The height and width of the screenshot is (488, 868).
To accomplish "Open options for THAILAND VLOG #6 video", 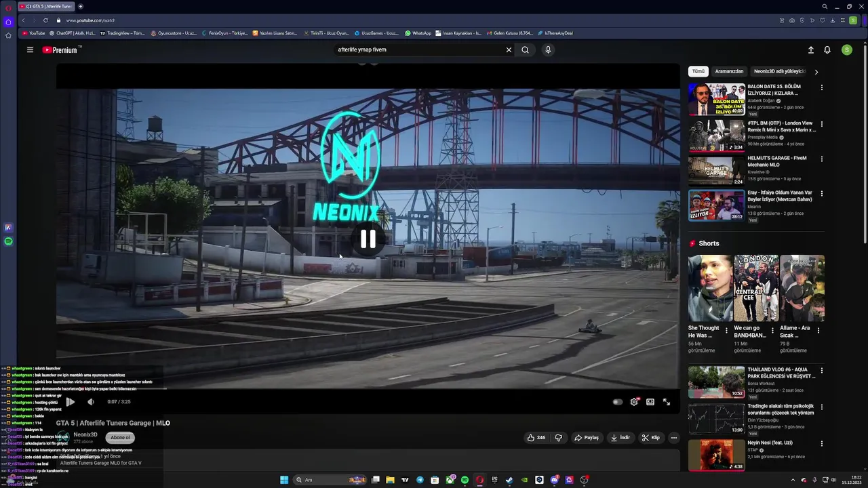I will click(822, 371).
